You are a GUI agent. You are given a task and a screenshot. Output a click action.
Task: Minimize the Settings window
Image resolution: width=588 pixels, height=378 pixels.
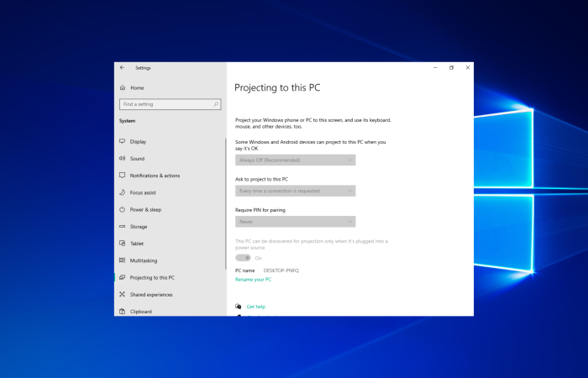coord(435,68)
